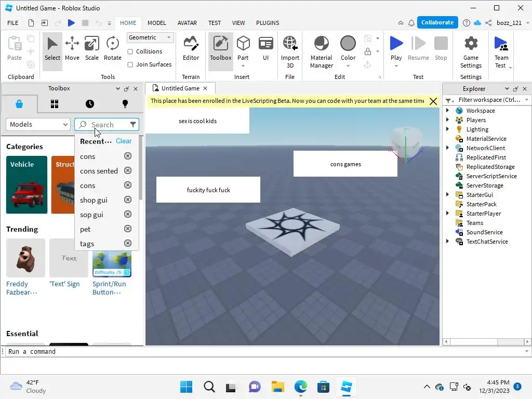This screenshot has width=532, height=399.
Task: Activate the Move tool
Action: coord(72,49)
